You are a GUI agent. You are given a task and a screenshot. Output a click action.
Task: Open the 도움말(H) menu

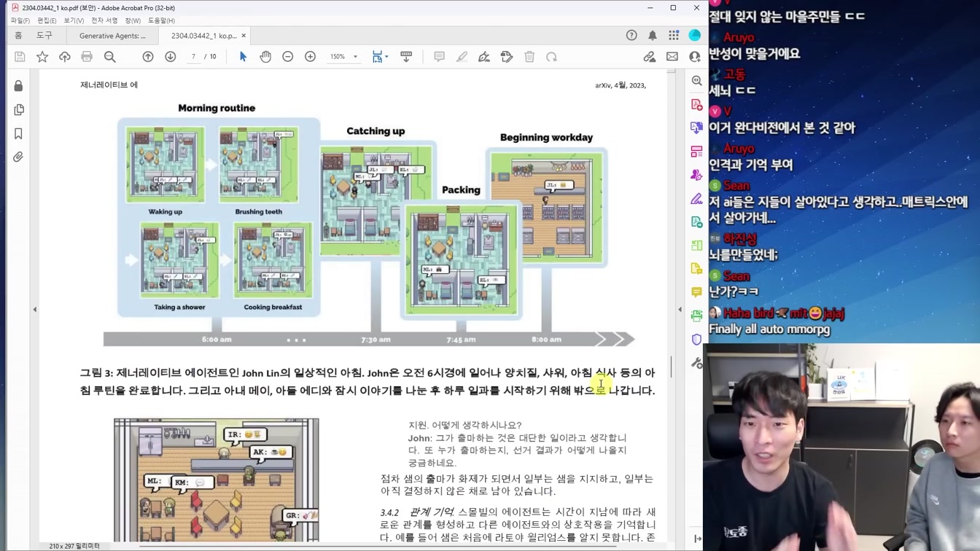pyautogui.click(x=161, y=20)
